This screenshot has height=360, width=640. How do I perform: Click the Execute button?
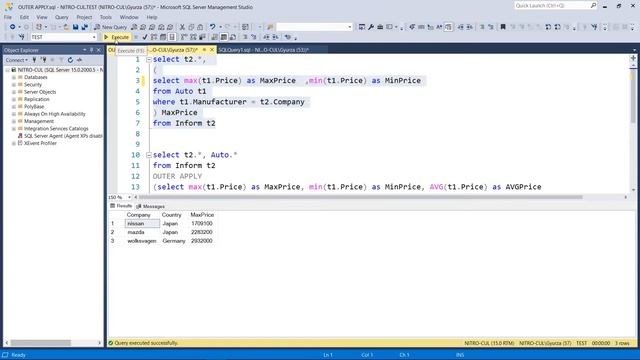click(116, 37)
